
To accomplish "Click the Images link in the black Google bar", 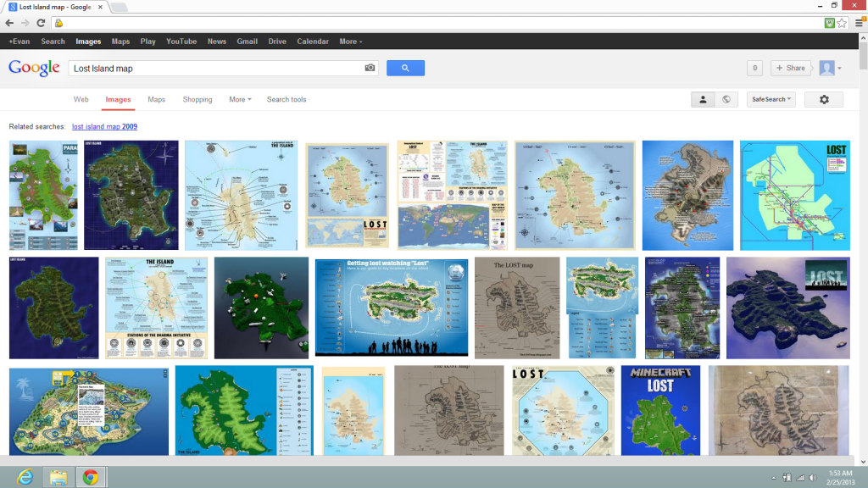I will (88, 42).
